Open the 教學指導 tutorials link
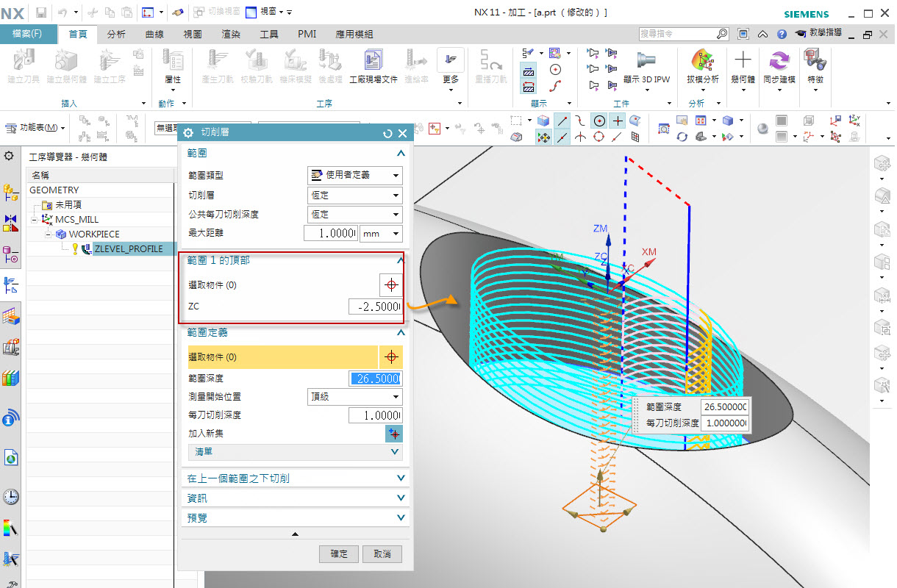 [x=819, y=33]
